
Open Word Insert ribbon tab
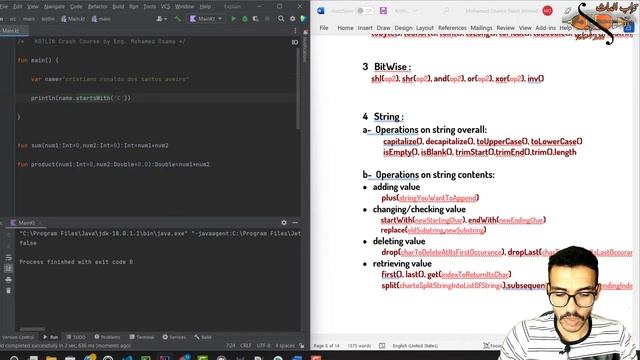pyautogui.click(x=365, y=28)
